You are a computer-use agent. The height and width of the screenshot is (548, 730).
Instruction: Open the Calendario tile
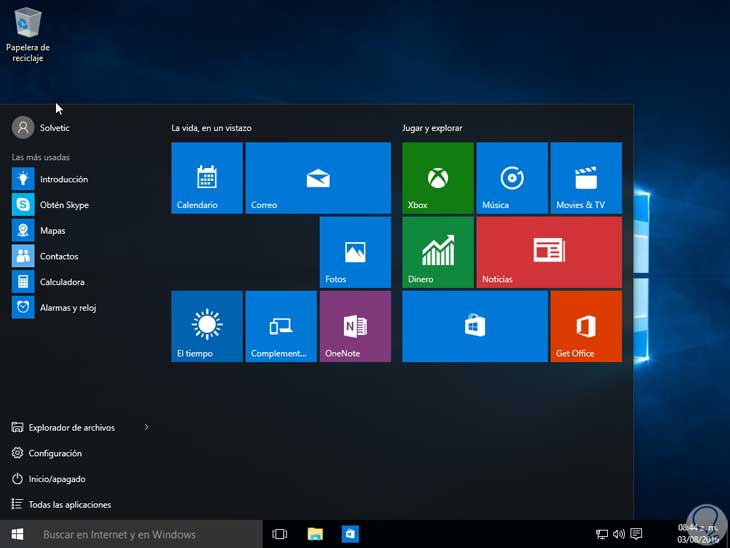tap(207, 178)
